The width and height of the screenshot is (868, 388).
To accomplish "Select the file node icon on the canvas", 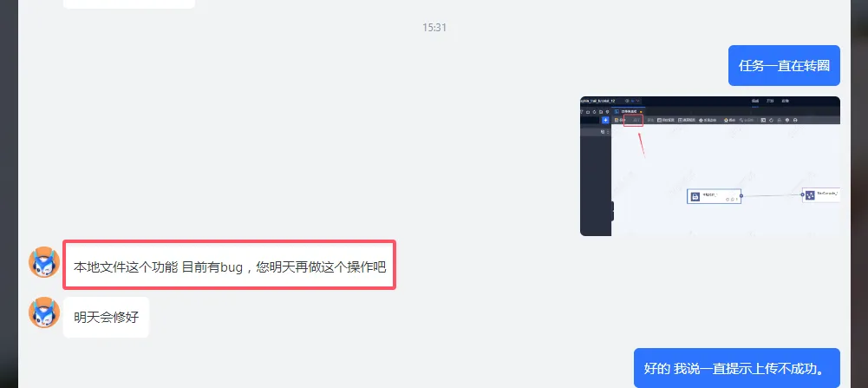I will point(695,196).
